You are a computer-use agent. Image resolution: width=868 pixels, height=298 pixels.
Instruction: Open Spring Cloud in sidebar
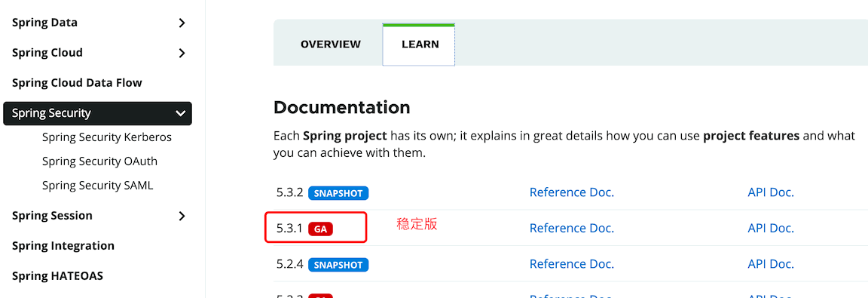tap(47, 53)
